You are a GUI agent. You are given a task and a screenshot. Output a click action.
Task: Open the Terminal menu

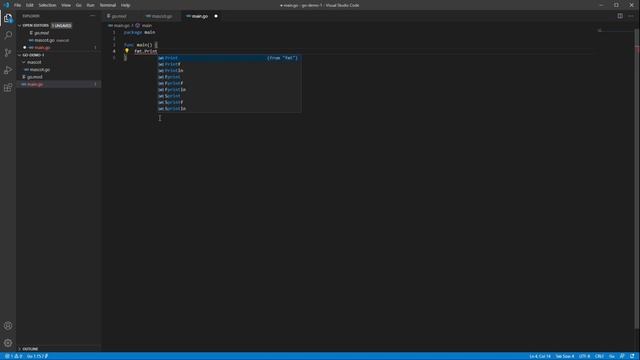click(x=108, y=5)
